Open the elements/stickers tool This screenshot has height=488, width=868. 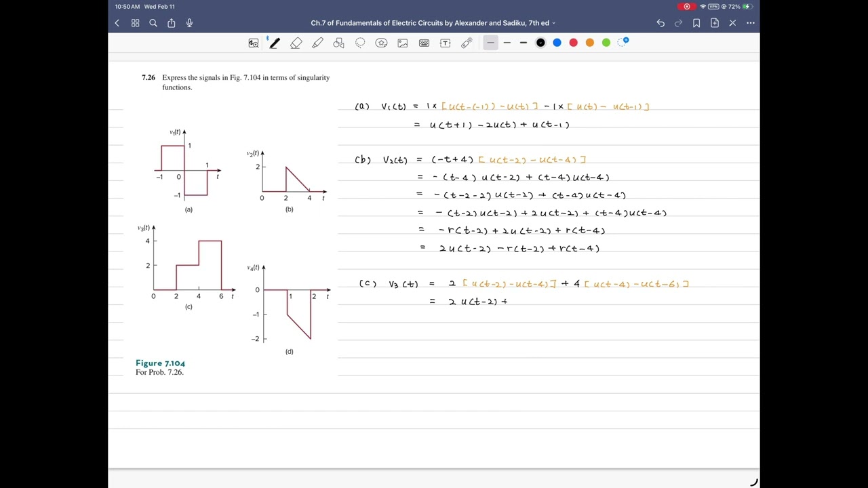pos(381,43)
